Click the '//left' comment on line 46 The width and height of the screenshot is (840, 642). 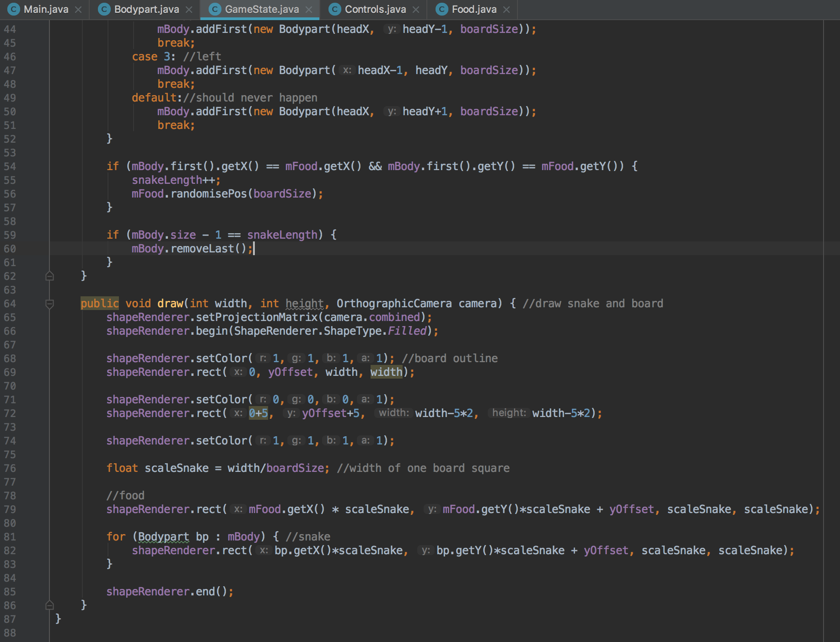tap(202, 57)
